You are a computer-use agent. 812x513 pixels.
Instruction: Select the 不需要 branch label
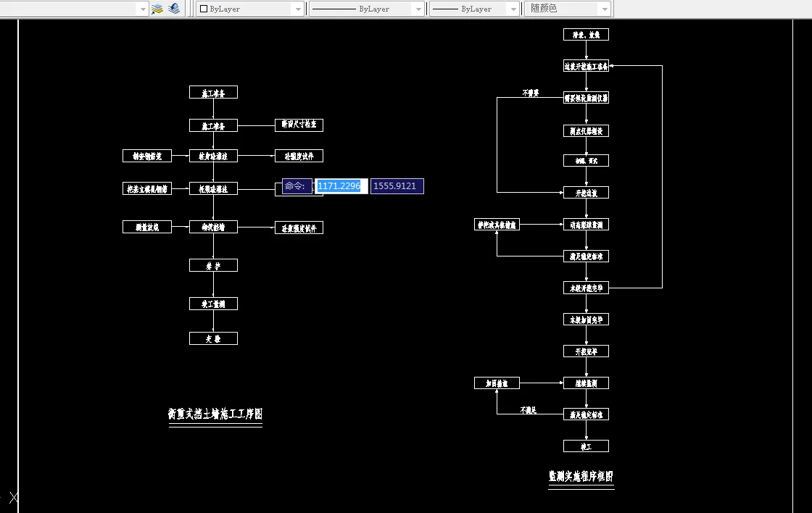(x=530, y=93)
